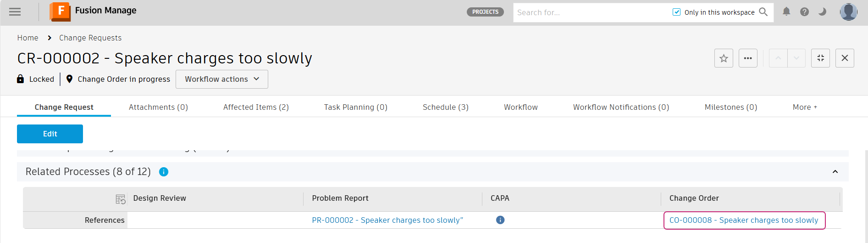Viewport: 868px width, 243px height.
Task: Click the Fusion Manage logo icon
Action: click(60, 11)
